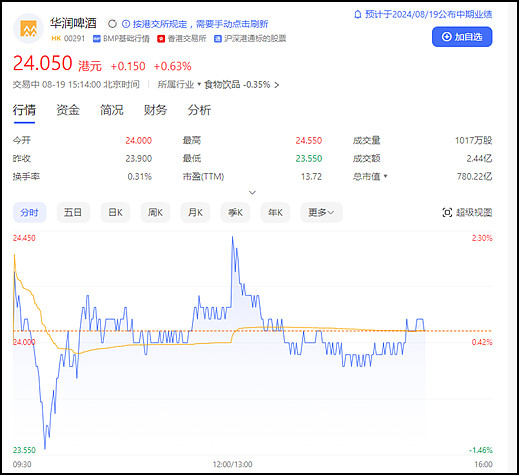Image resolution: width=519 pixels, height=475 pixels.
Task: Click the China Resources Beer company logo
Action: click(x=28, y=29)
